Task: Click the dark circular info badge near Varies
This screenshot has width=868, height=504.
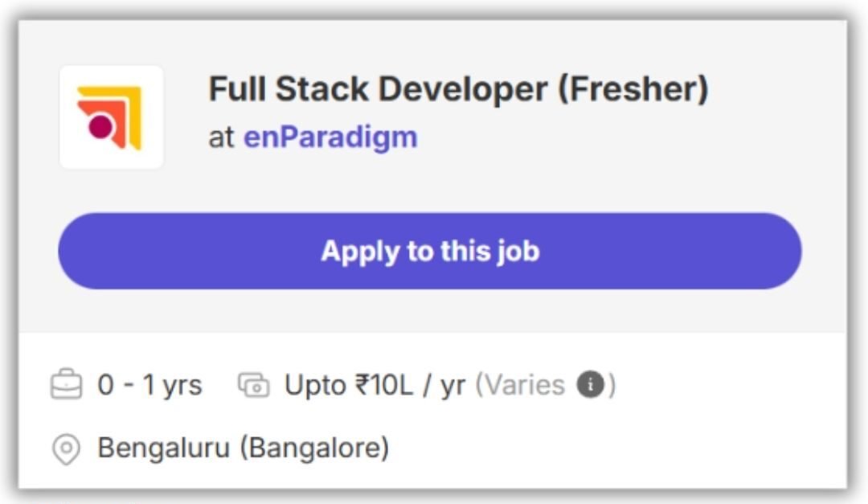Action: tap(592, 383)
